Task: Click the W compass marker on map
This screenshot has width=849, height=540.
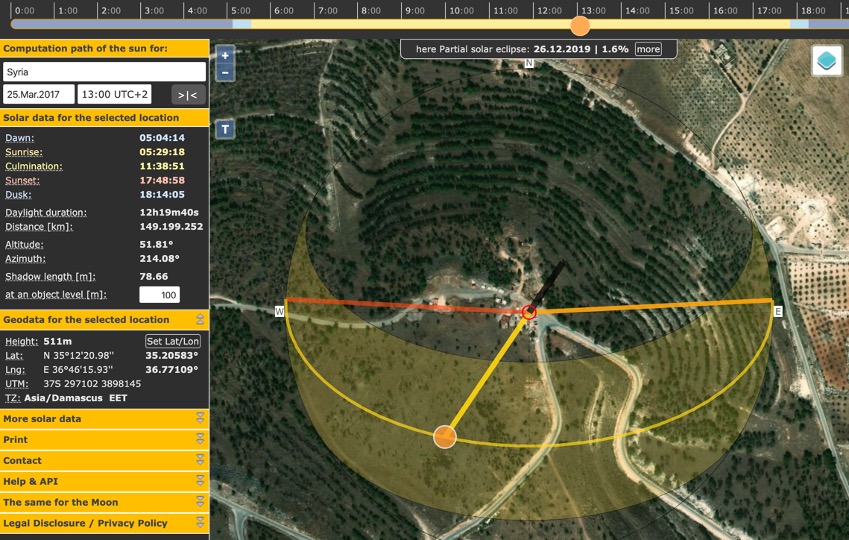Action: coord(279,311)
